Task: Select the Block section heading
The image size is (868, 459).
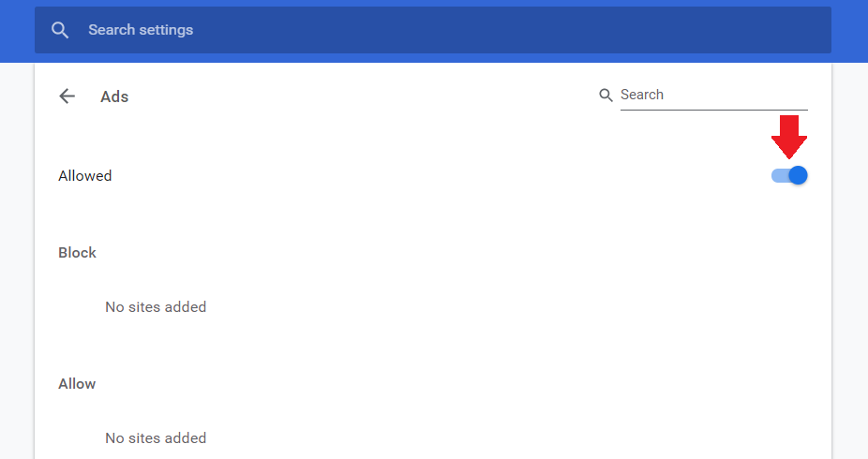Action: 77,252
